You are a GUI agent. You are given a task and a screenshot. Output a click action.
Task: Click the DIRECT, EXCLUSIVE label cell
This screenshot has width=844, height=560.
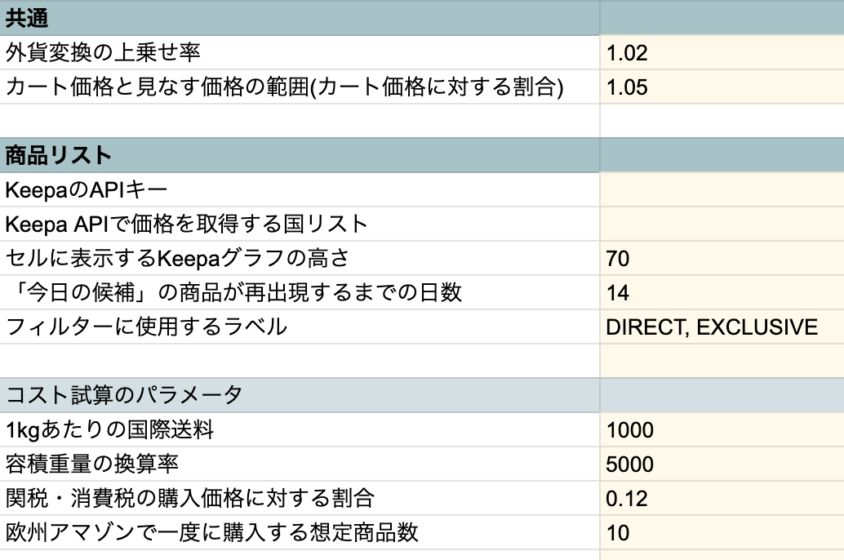tap(720, 327)
